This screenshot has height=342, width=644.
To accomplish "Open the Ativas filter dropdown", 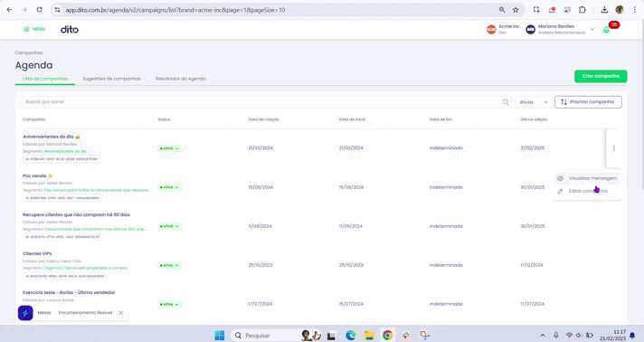I will (533, 102).
